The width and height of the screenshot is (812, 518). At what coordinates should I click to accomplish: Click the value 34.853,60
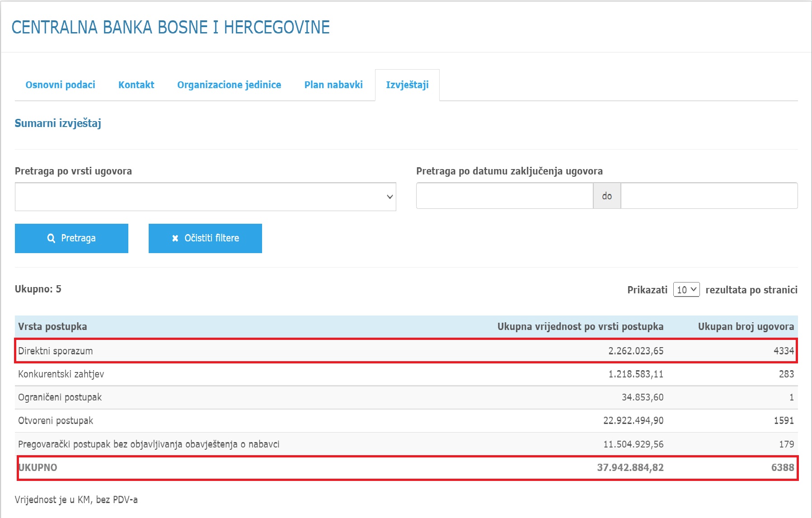pos(643,397)
